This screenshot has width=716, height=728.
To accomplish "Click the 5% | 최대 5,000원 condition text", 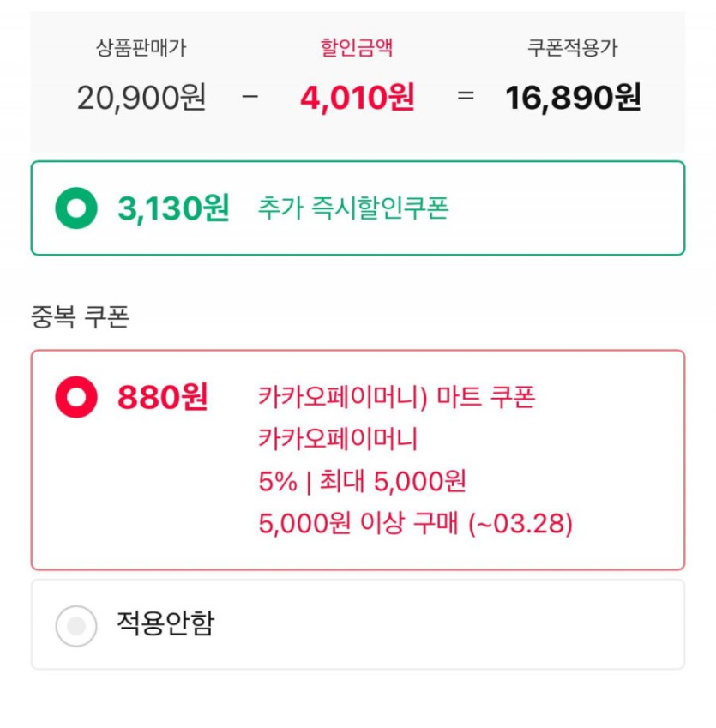I will pyautogui.click(x=362, y=481).
